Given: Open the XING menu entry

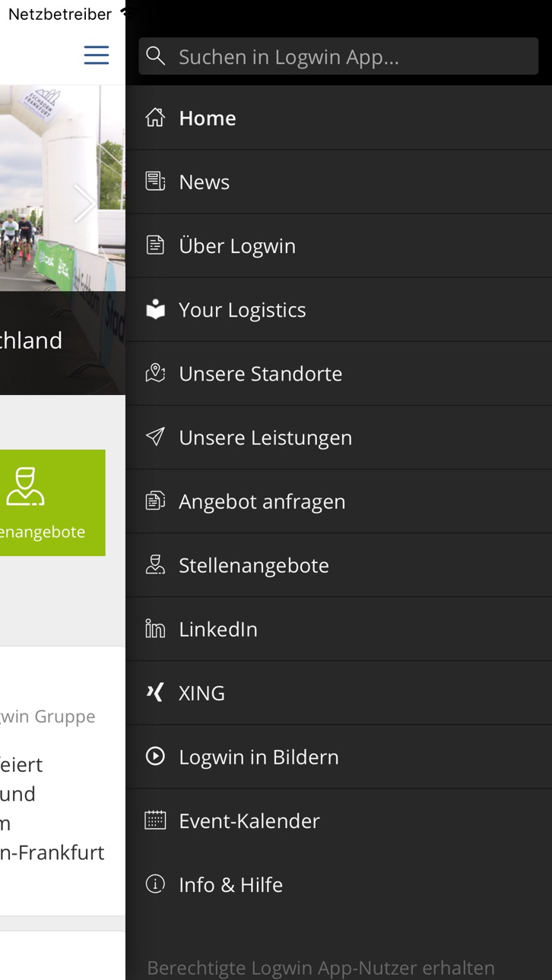Looking at the screenshot, I should 338,692.
